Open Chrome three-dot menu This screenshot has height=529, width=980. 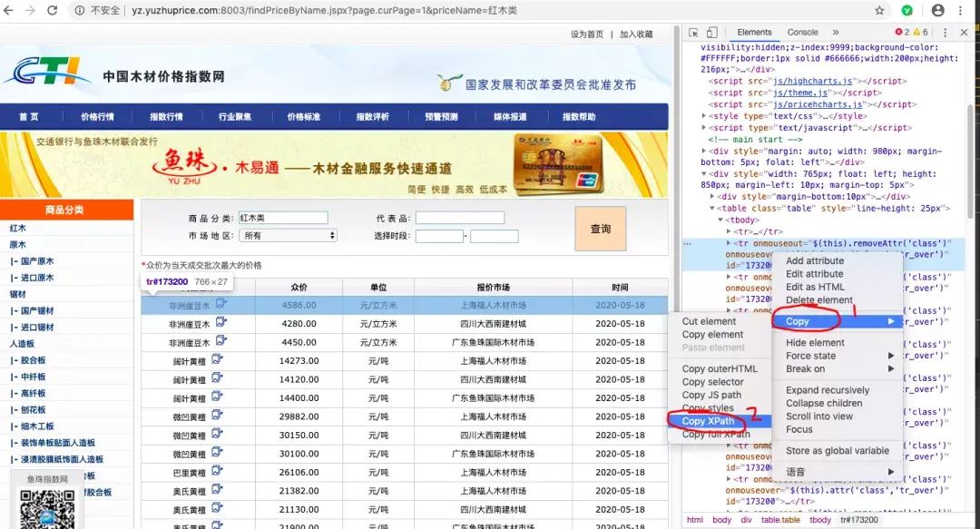[x=961, y=11]
